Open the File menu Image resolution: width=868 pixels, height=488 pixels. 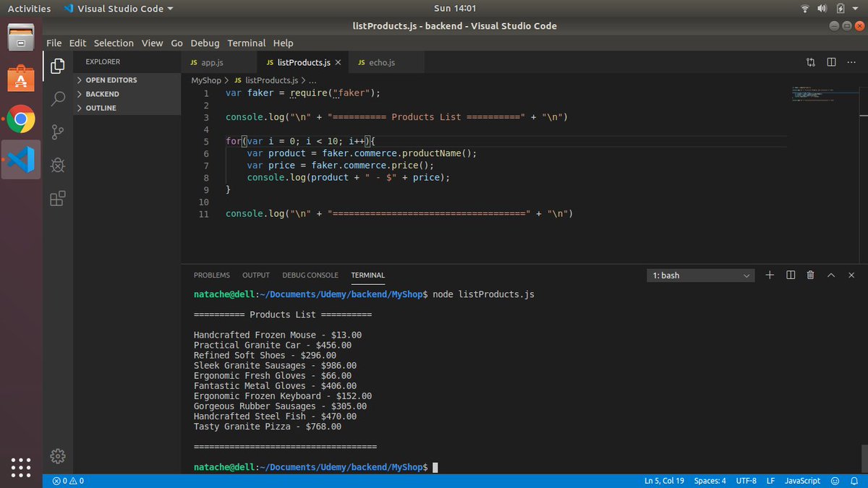[x=54, y=43]
